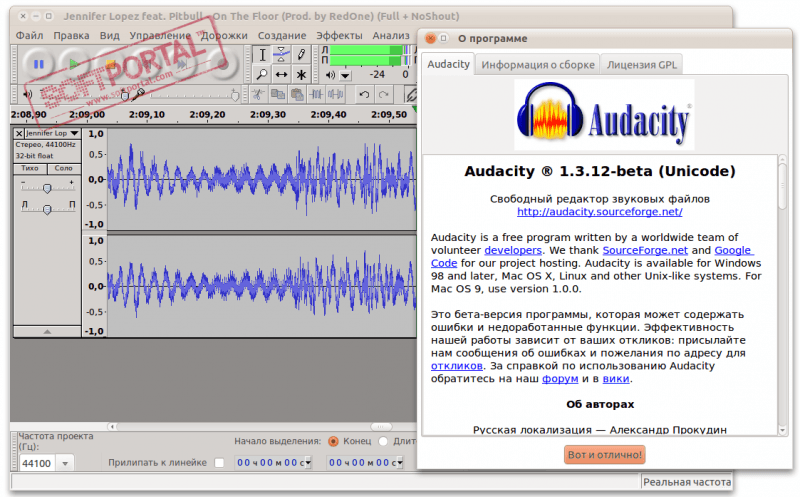Open the SourceForge.net link
The height and width of the screenshot is (497, 800).
coord(645,251)
